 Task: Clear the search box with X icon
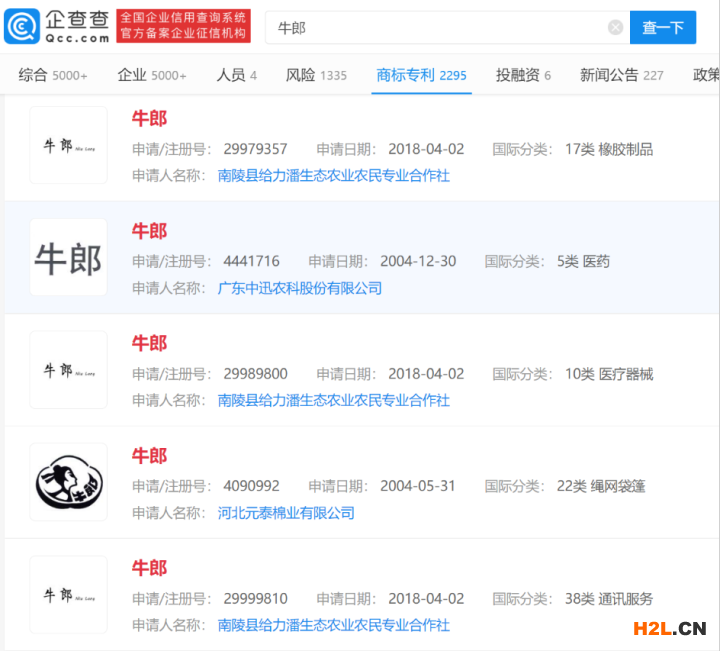click(x=616, y=28)
